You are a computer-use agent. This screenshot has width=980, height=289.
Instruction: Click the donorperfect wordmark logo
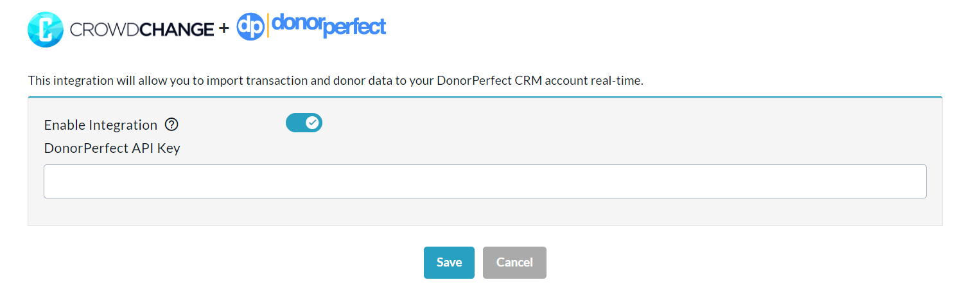(328, 26)
